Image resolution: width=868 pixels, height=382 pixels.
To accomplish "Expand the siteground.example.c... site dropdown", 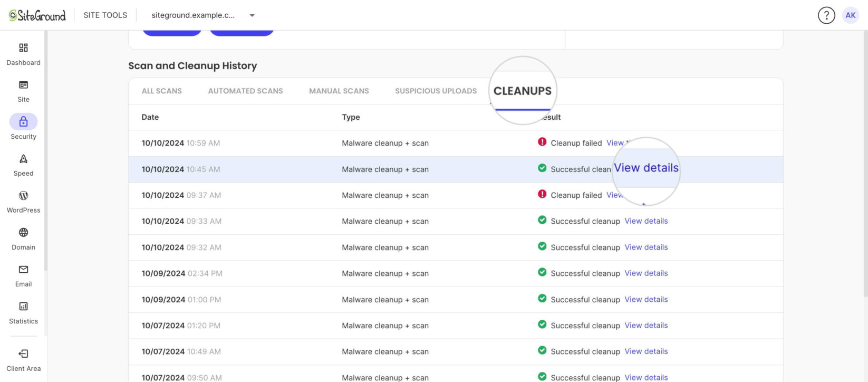I will (x=203, y=15).
